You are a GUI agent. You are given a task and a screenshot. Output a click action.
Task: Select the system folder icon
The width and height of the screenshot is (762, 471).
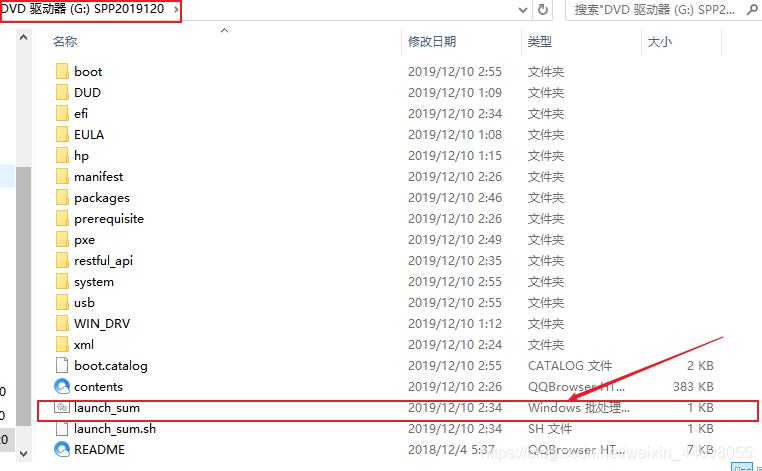click(x=62, y=281)
